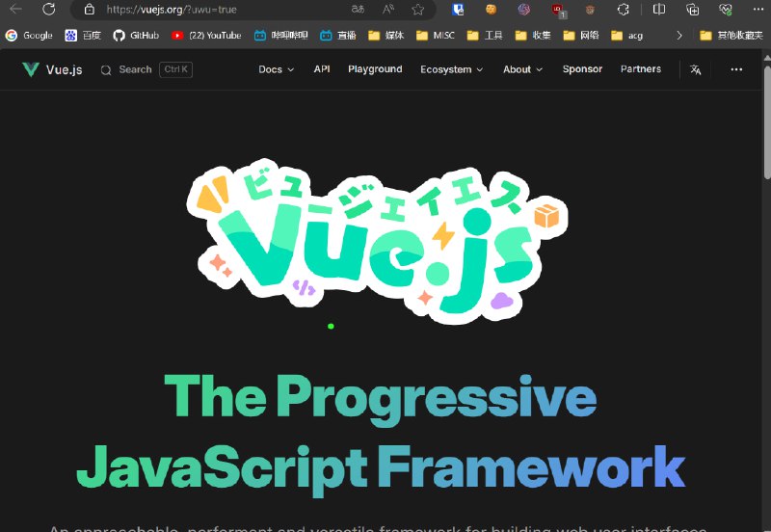Click the read aloud icon
This screenshot has height=532, width=771.
click(x=388, y=9)
